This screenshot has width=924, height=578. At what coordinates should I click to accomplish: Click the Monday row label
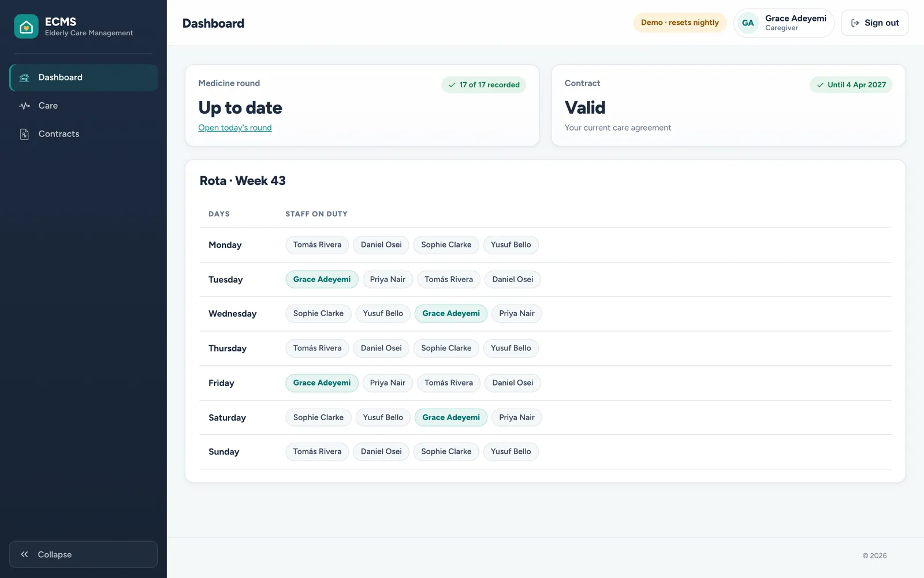(x=225, y=245)
